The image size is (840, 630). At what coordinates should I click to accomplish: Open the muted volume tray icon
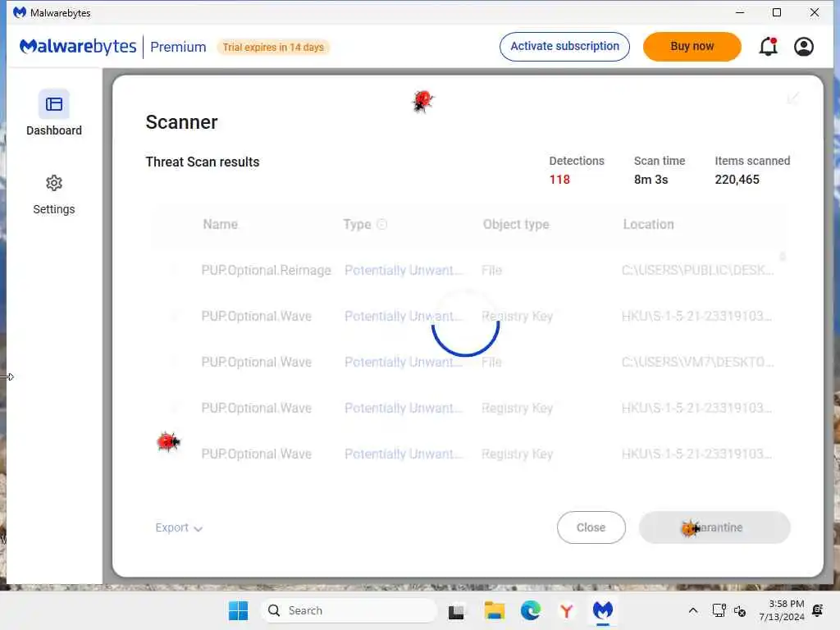click(x=740, y=610)
